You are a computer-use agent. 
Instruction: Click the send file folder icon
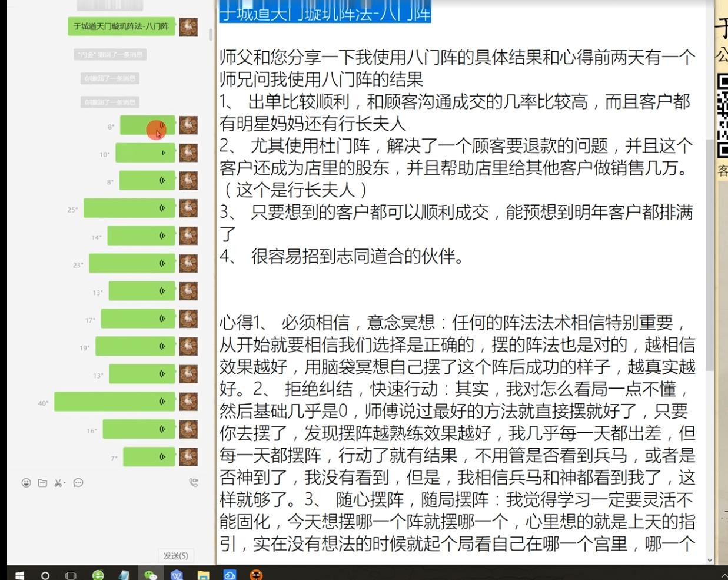(x=42, y=482)
